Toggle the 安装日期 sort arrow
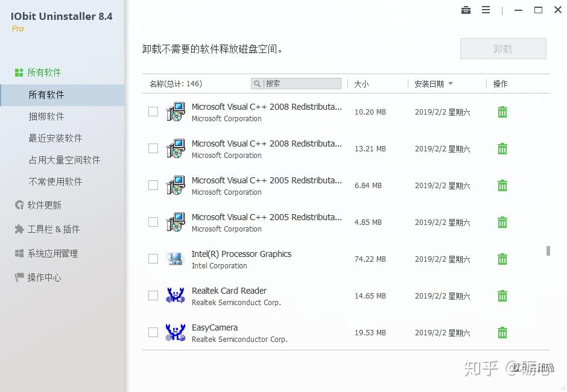The height and width of the screenshot is (392, 567). pos(451,84)
